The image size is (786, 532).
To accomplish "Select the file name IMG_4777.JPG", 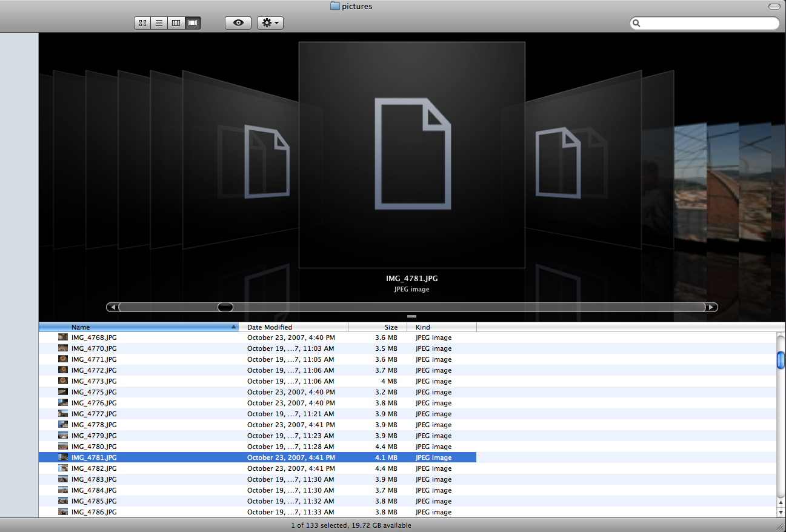I will (x=94, y=414).
